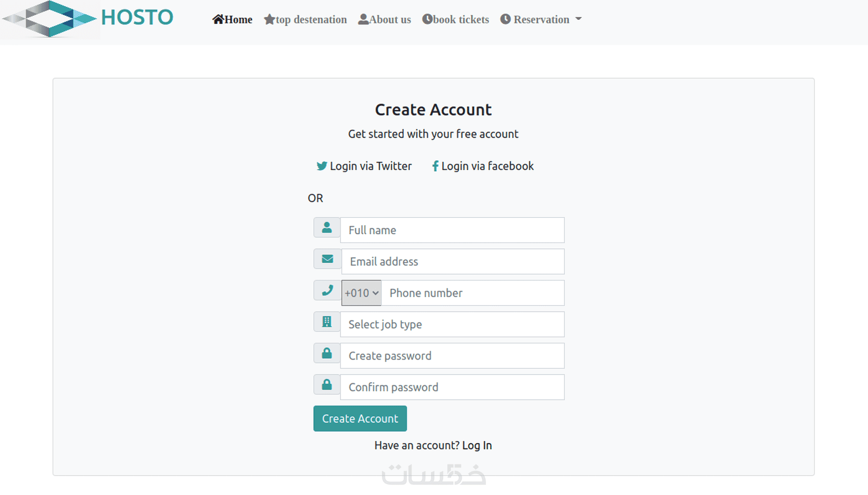Focus the Phone number input field

472,293
